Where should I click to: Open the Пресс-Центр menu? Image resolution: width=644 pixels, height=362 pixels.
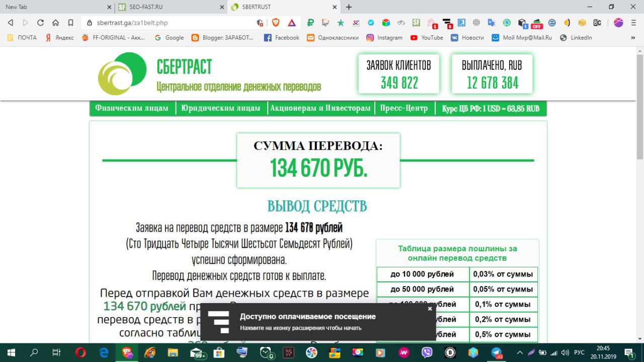point(404,108)
